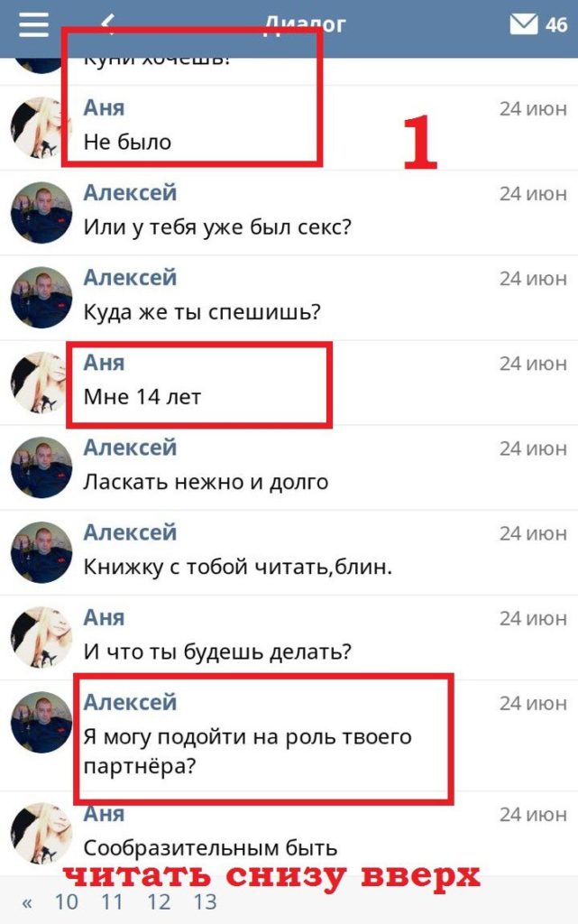
Task: Go to page 11 in pagination
Action: [112, 901]
